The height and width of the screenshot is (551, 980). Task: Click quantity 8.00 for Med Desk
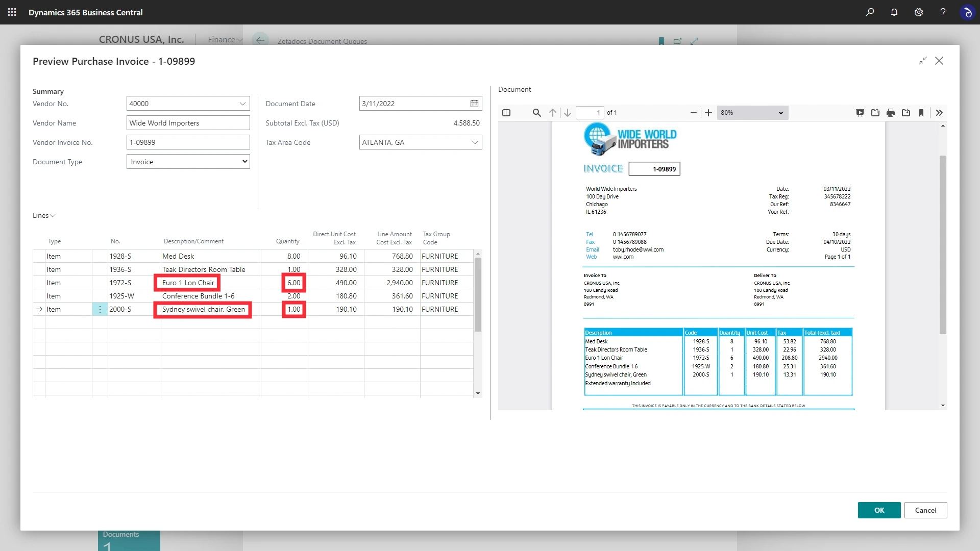284,256
